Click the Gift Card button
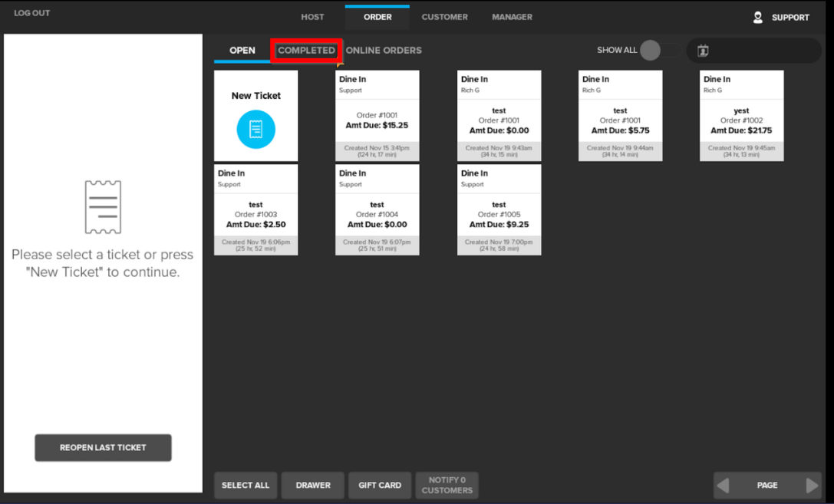The width and height of the screenshot is (834, 504). pos(380,485)
